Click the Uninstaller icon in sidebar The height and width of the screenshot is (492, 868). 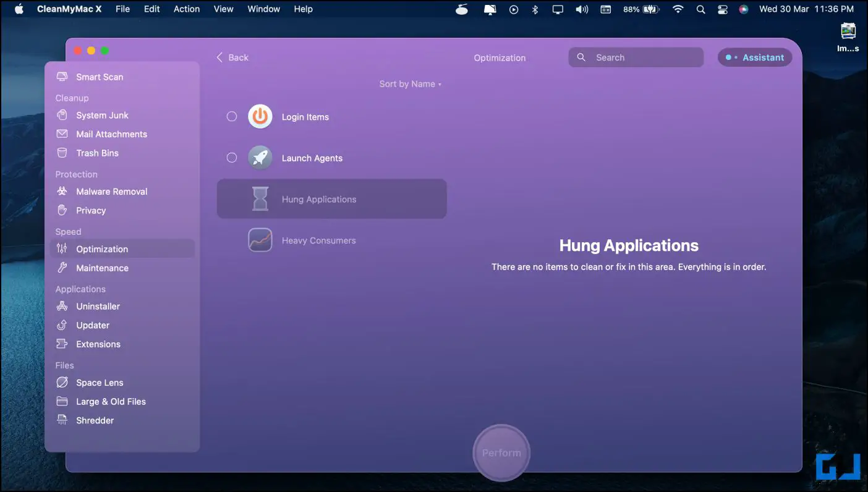pyautogui.click(x=62, y=306)
